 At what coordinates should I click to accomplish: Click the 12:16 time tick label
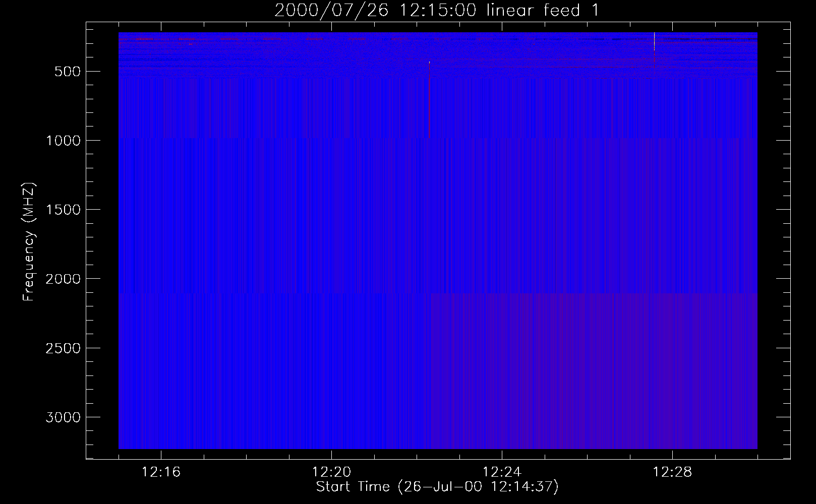click(x=161, y=472)
